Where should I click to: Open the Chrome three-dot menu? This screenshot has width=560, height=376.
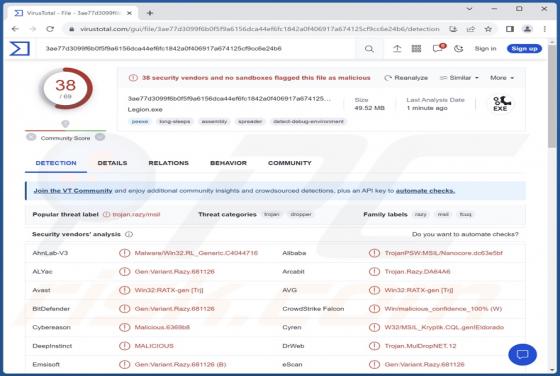pos(545,29)
